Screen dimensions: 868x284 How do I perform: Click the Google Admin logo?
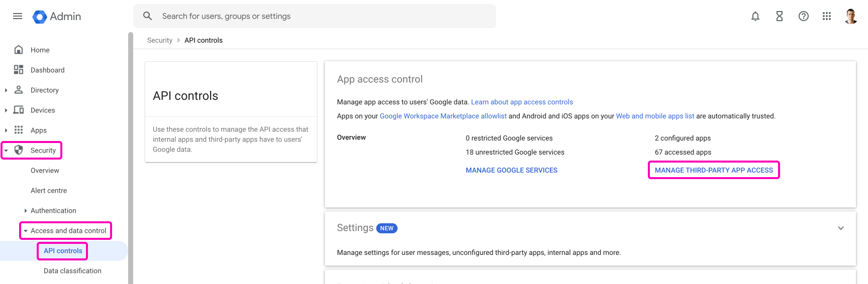(x=57, y=17)
